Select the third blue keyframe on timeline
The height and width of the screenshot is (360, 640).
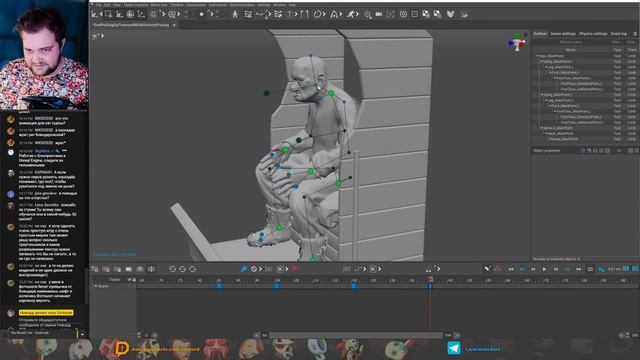[x=353, y=286]
